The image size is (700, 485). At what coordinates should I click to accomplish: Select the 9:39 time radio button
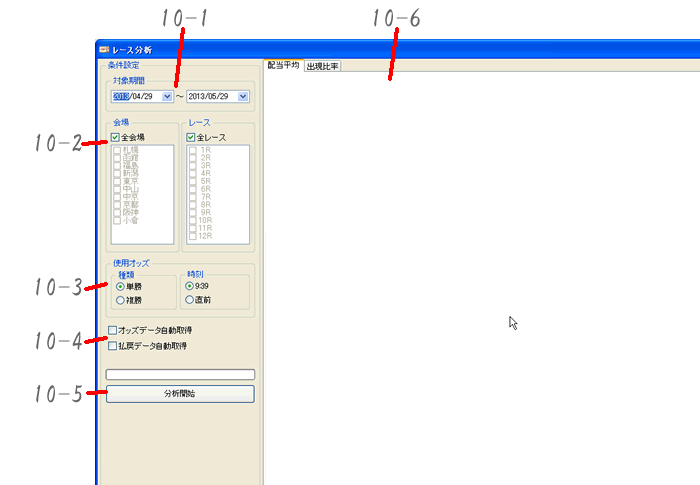click(x=191, y=286)
